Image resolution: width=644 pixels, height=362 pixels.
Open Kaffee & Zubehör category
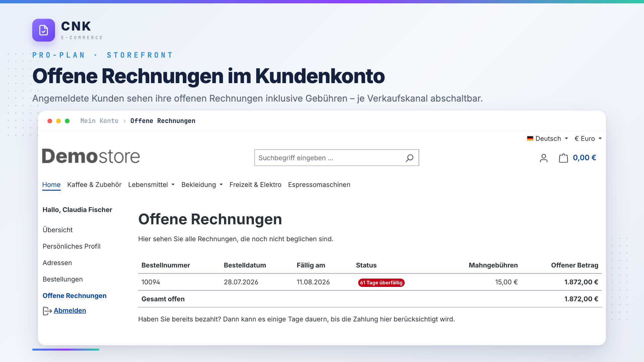point(94,185)
